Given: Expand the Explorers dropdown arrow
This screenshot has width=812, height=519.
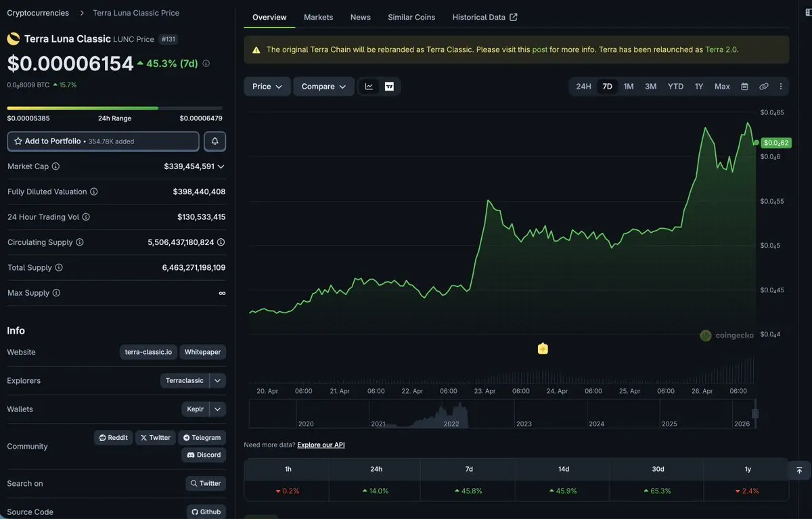Looking at the screenshot, I should 218,381.
